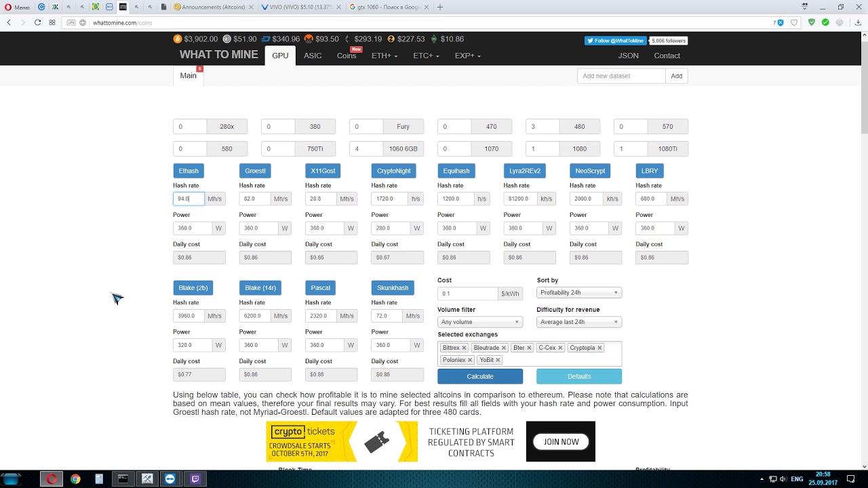Toggle the Skunkhash algorithm
The height and width of the screenshot is (488, 868).
click(x=393, y=288)
